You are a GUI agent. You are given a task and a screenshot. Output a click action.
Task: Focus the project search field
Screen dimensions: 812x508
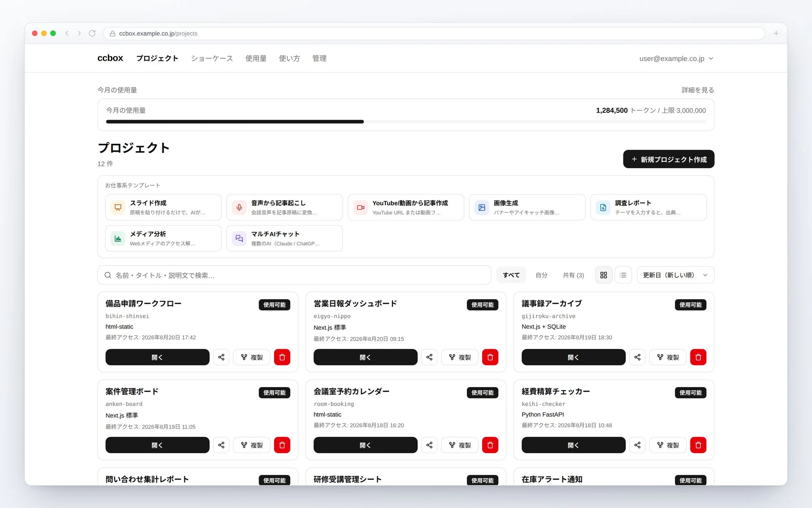(x=294, y=275)
